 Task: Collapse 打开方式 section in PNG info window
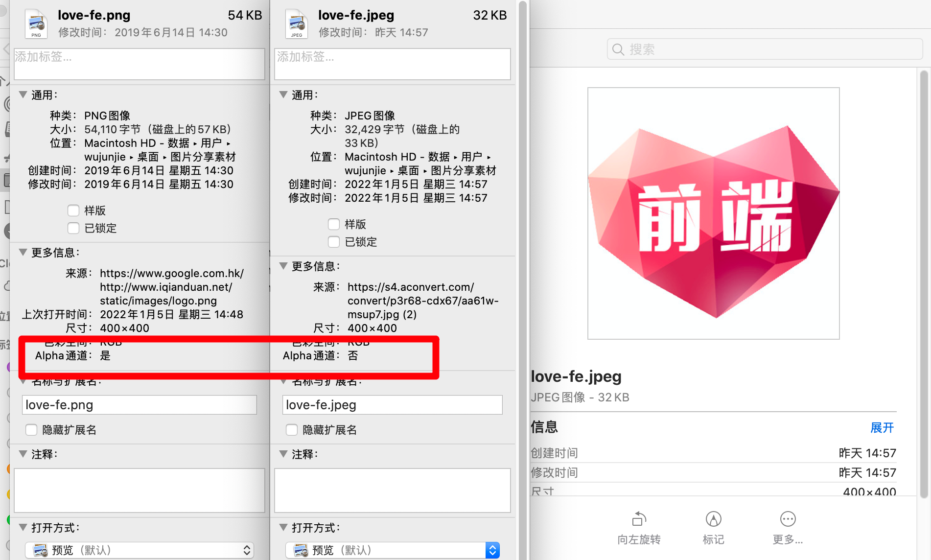(x=23, y=527)
